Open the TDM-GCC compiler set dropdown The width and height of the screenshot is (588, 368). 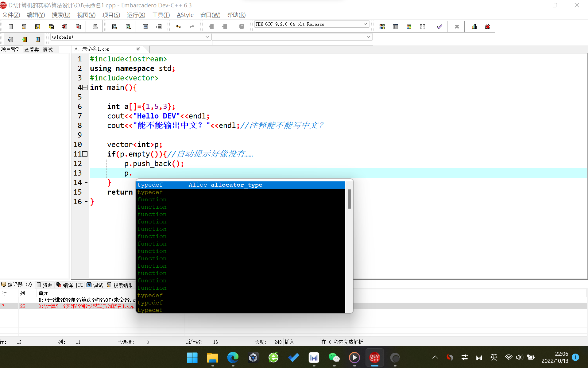point(365,24)
